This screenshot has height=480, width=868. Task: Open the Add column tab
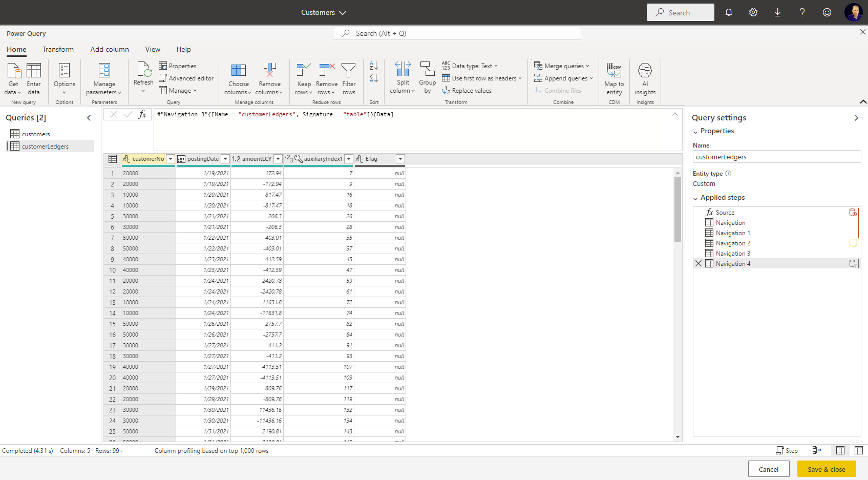(110, 50)
